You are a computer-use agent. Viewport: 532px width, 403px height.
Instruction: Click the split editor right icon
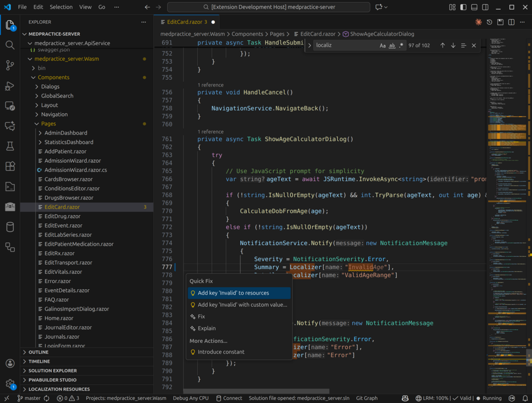511,22
